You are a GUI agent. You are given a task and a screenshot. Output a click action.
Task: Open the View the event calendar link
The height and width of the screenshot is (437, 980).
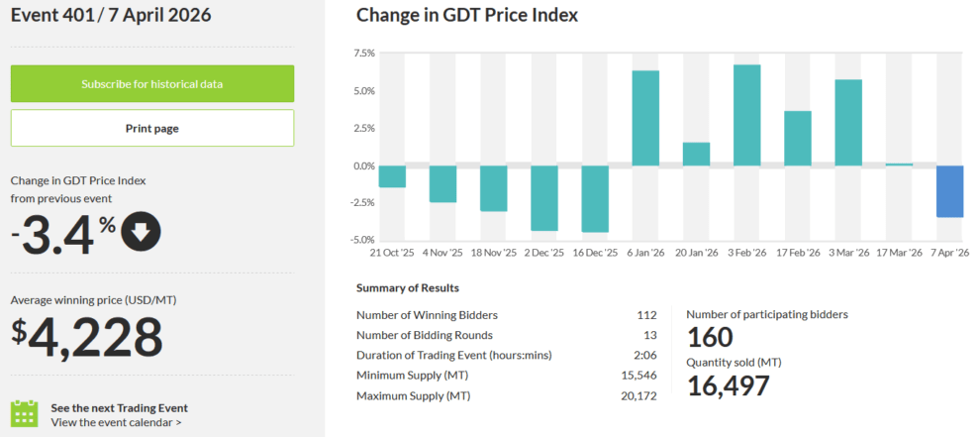(x=116, y=422)
